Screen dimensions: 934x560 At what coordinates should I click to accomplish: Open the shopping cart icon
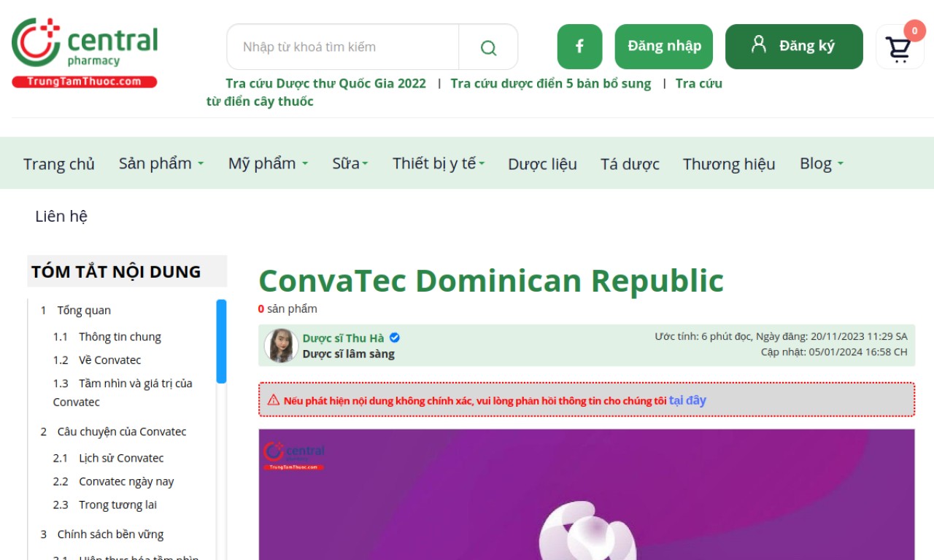click(x=899, y=48)
